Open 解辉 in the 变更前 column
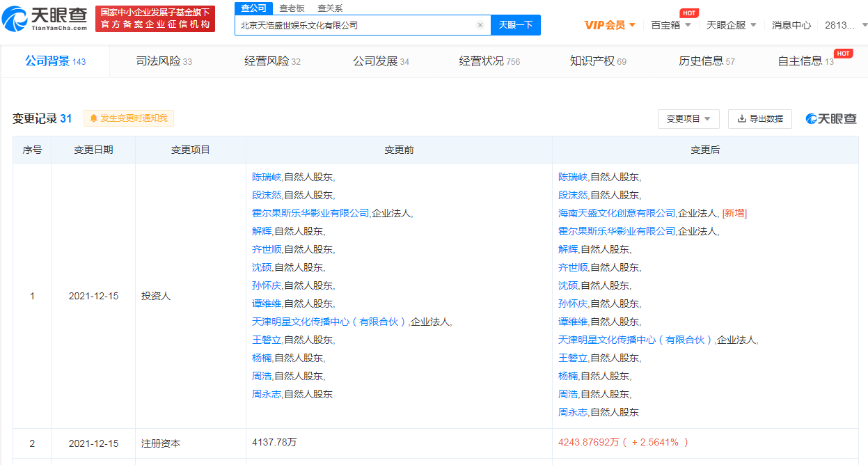868x465 pixels. 262,231
